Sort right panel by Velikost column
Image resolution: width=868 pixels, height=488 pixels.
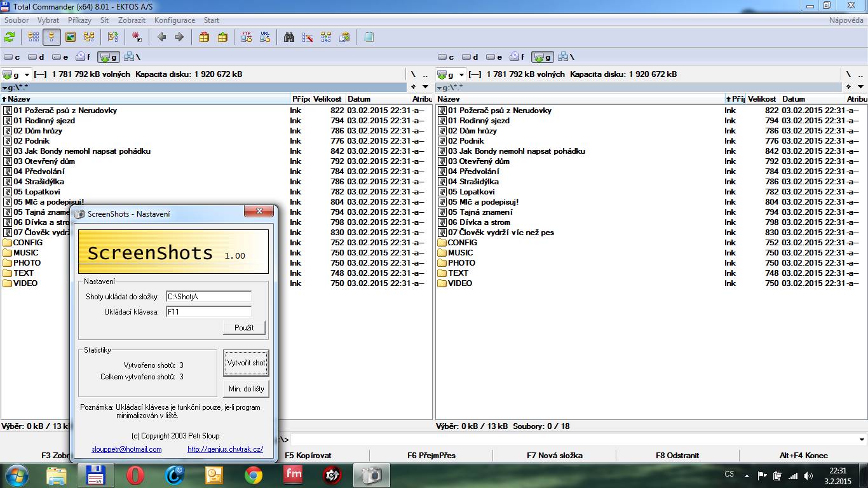click(x=763, y=99)
